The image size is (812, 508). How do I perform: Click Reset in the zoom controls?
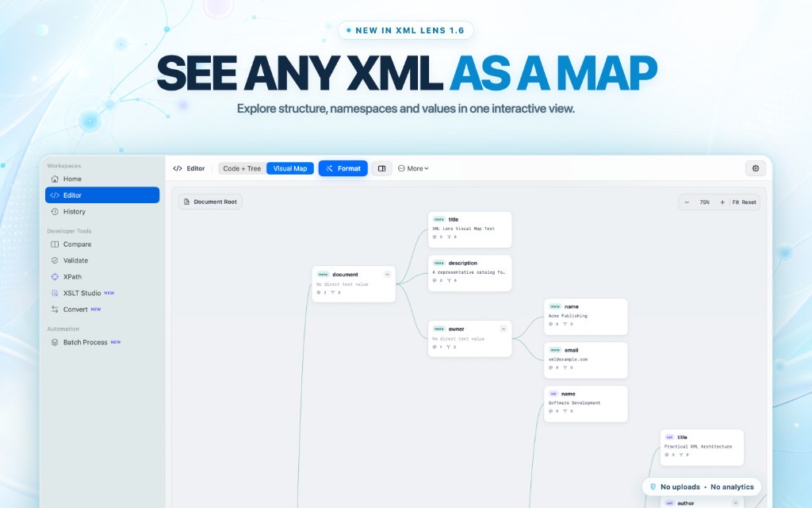click(749, 202)
